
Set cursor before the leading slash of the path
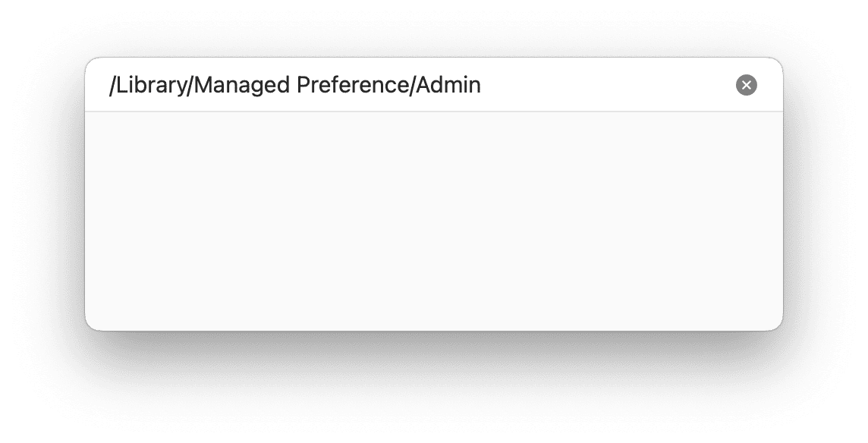click(109, 85)
